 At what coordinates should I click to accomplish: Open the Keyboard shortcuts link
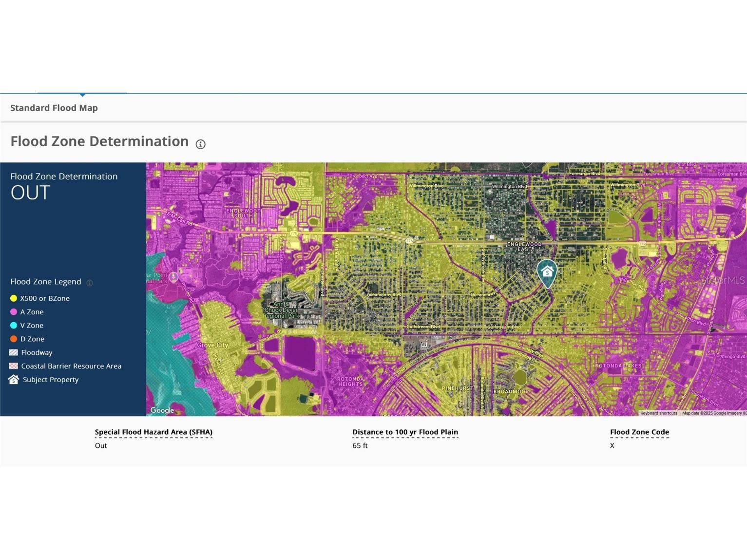[658, 413]
